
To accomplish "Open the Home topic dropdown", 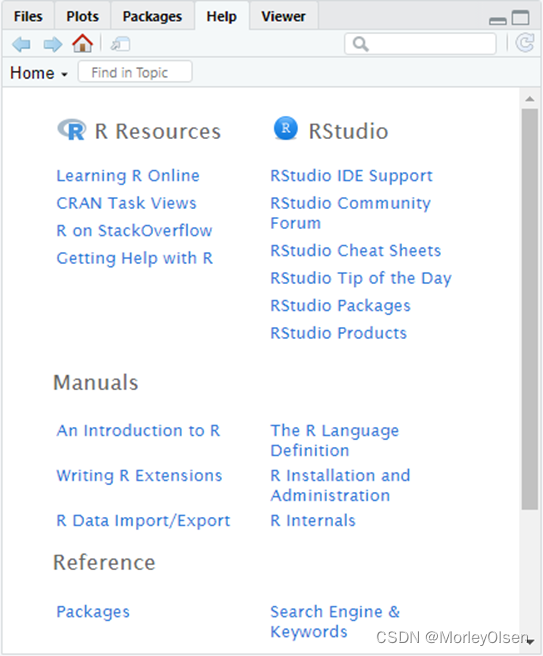I will pyautogui.click(x=39, y=73).
